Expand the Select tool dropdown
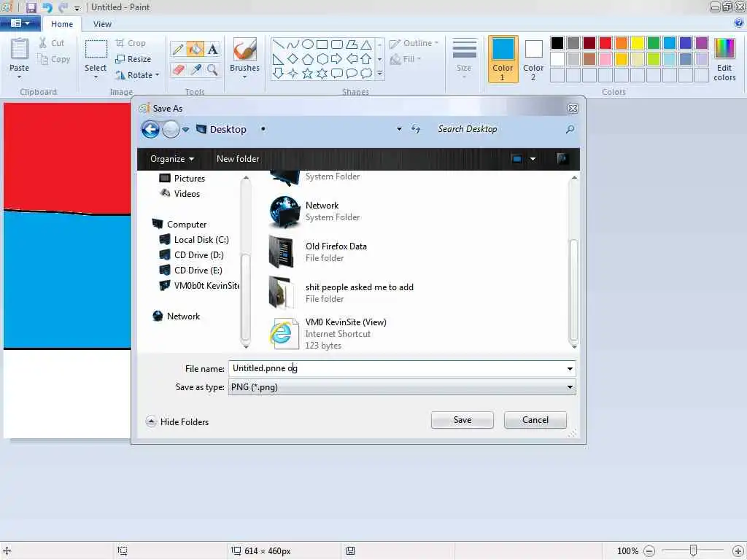747x560 pixels. point(96,77)
